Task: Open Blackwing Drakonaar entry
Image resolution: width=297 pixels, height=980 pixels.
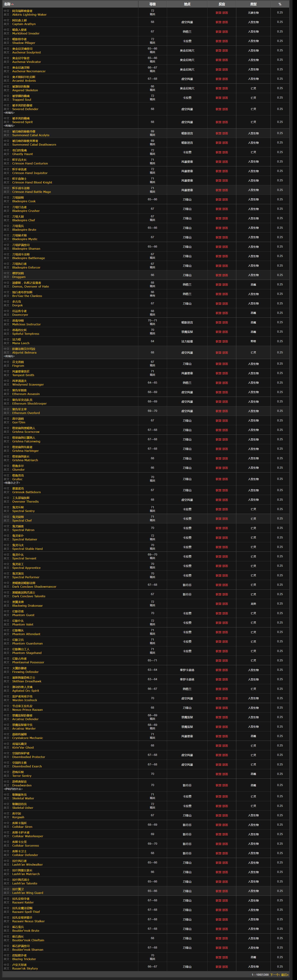Action: (x=27, y=606)
